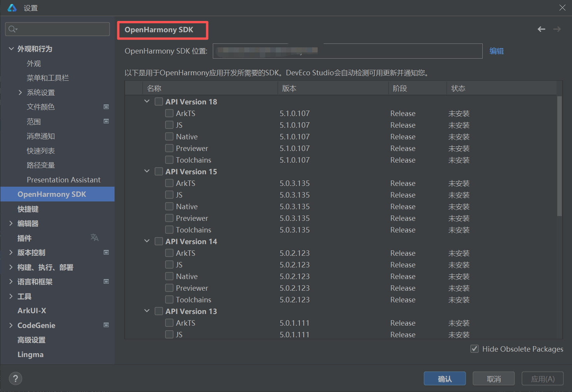Check the API Version 18 checkbox
Screen dimensions: 572x392
click(159, 102)
